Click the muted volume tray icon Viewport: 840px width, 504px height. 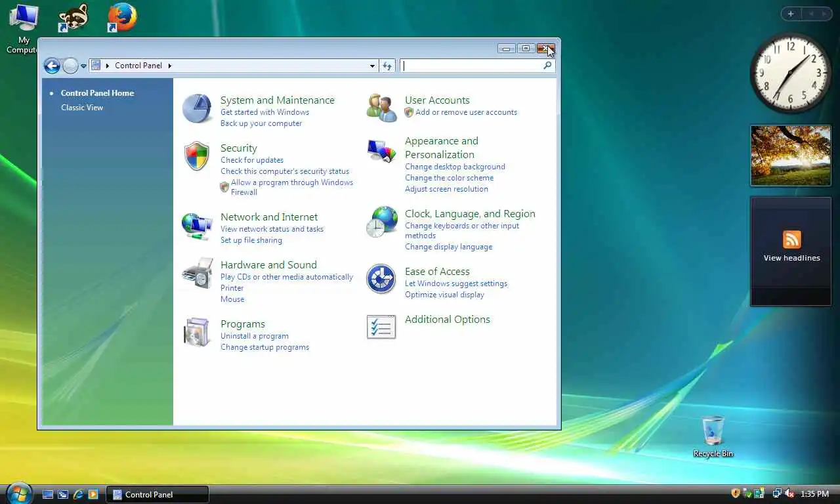[789, 493]
